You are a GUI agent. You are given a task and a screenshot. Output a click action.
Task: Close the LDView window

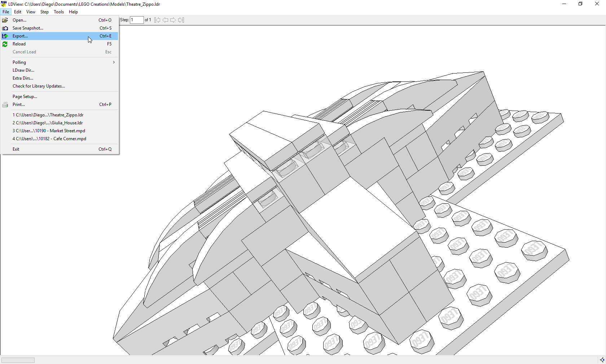597,4
